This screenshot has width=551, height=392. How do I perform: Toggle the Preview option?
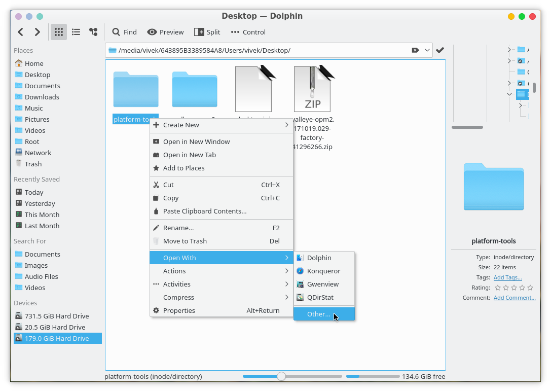point(165,32)
